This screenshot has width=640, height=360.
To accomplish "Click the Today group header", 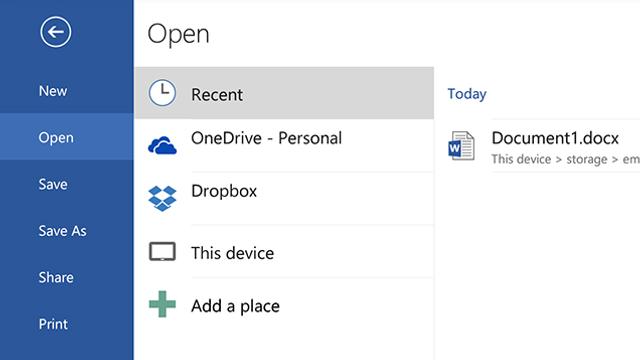I will pyautogui.click(x=467, y=94).
